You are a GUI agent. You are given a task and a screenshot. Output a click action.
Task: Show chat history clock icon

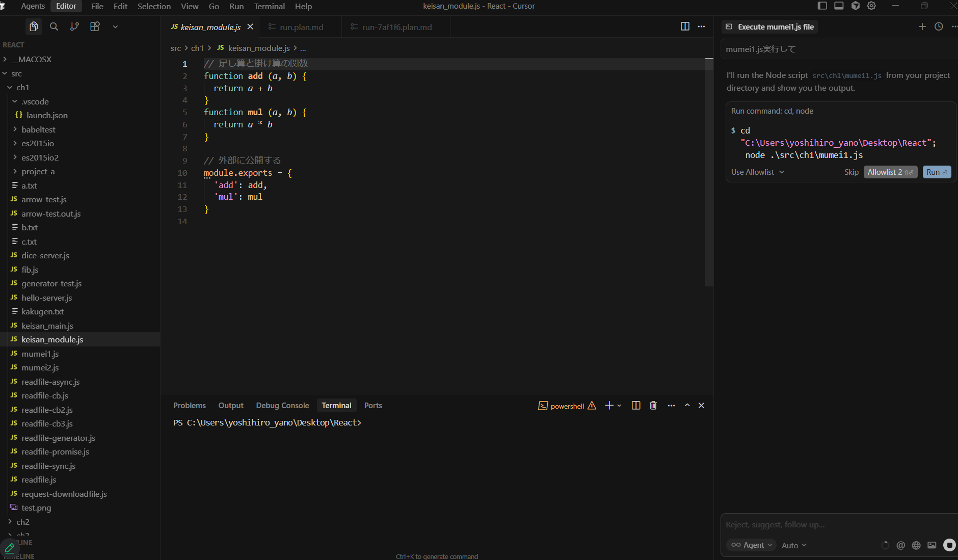point(939,26)
